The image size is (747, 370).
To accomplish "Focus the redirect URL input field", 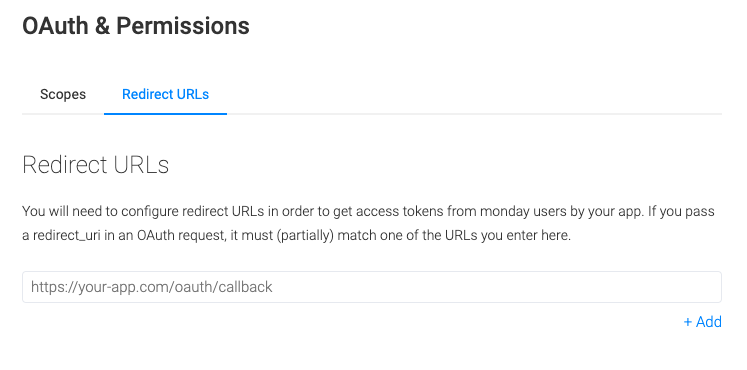I will (x=372, y=287).
